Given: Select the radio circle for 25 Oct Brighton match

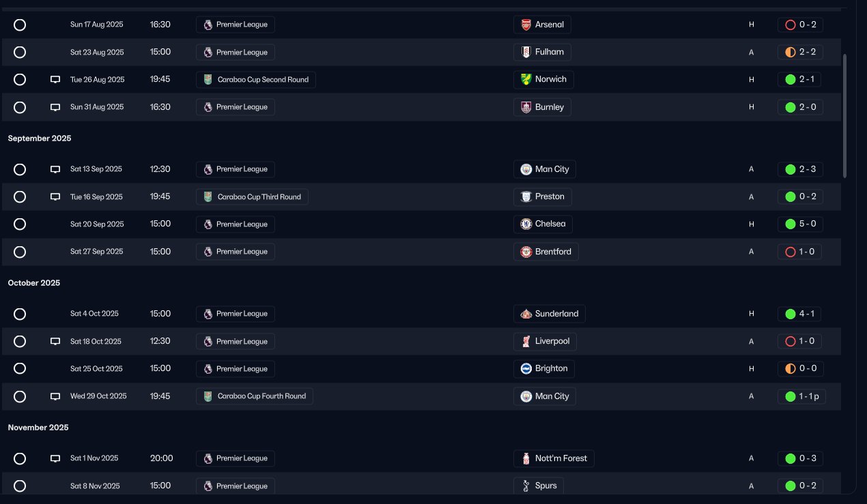Looking at the screenshot, I should (x=20, y=368).
